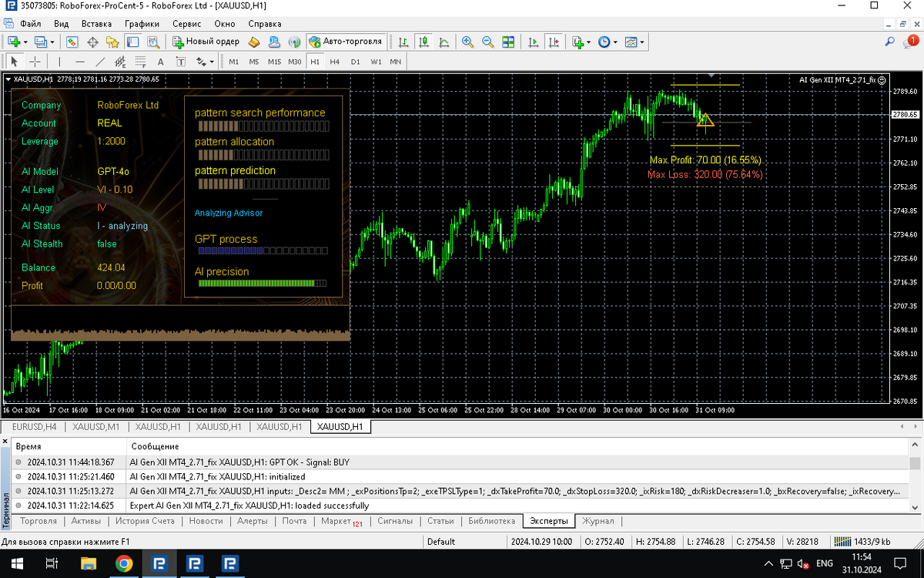Image resolution: width=924 pixels, height=578 pixels.
Task: Open the Сервис menu
Action: coord(187,24)
